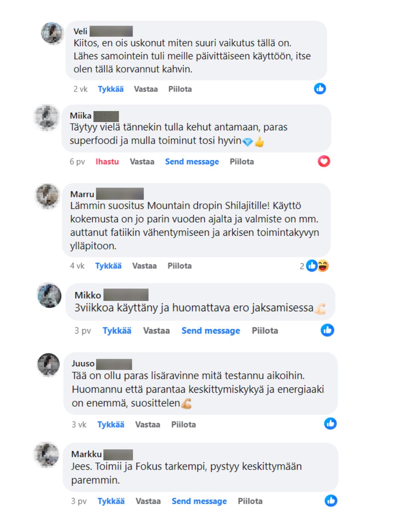Click the like reaction icon on Juuso's comment
This screenshot has width=399, height=532.
(330, 424)
